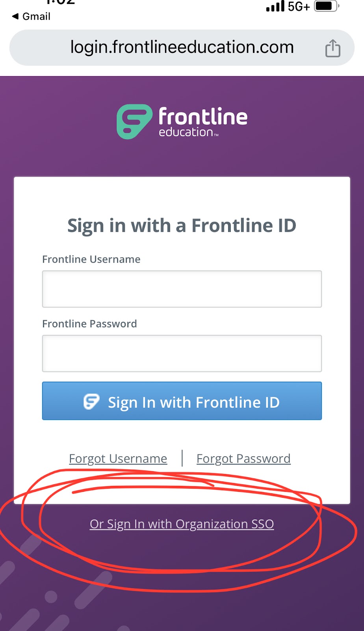The image size is (364, 631).
Task: Open the Forgot Username link
Action: click(x=118, y=459)
